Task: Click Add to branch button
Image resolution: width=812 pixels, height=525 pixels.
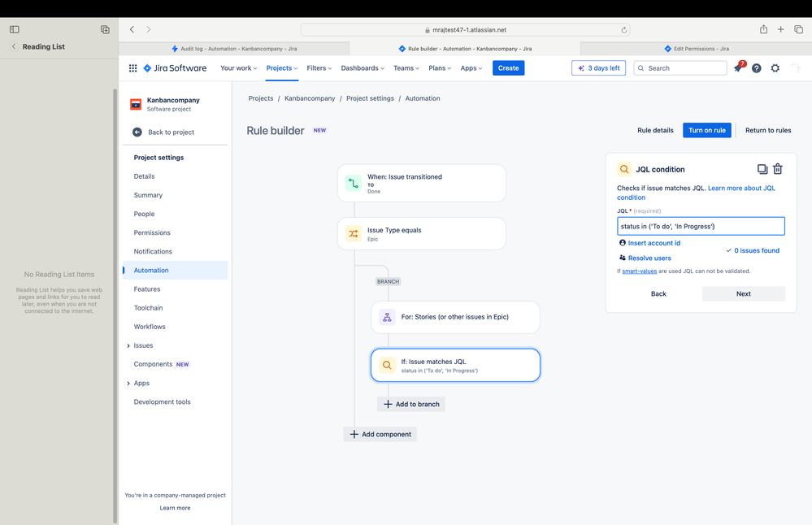Action: click(411, 404)
